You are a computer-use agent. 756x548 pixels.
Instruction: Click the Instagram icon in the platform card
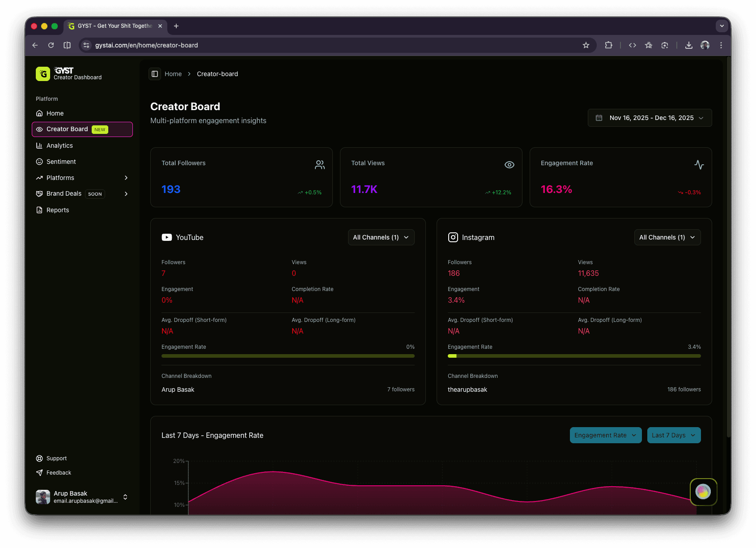(453, 237)
